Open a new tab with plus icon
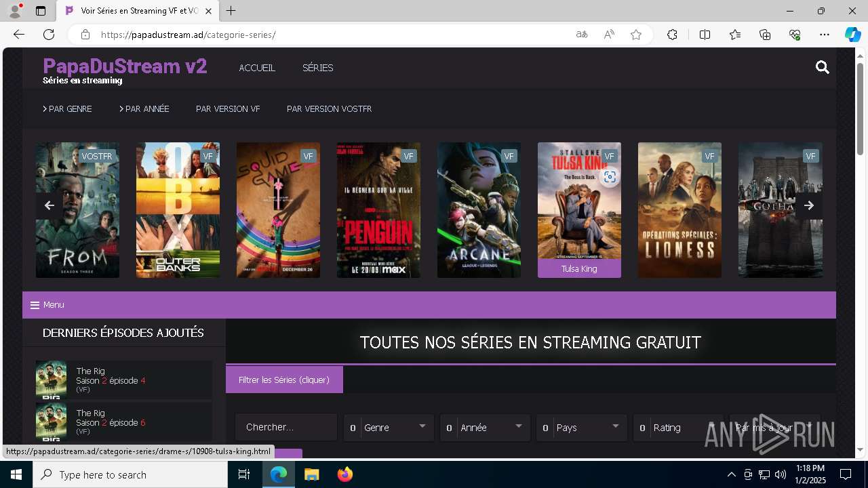868x488 pixels. (231, 11)
